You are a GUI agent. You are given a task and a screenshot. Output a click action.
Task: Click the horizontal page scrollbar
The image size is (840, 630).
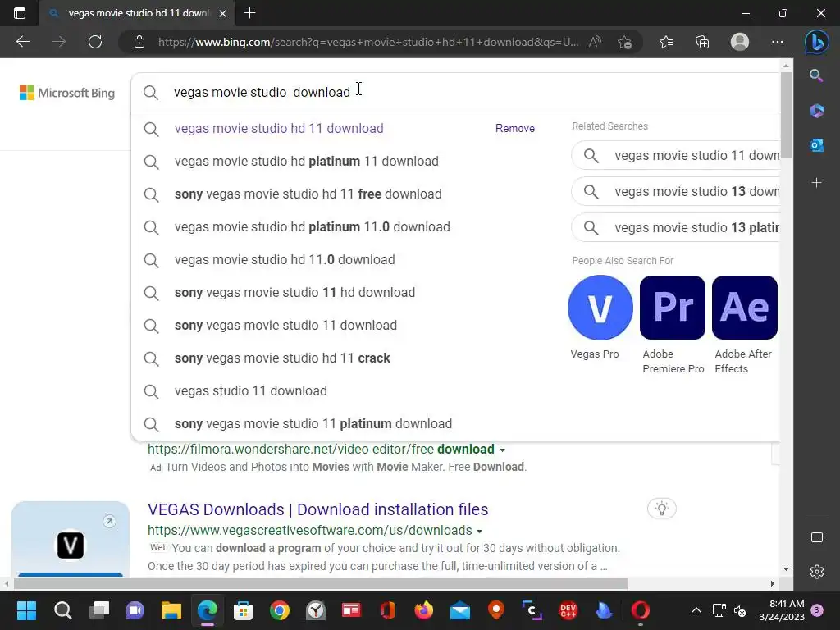[x=319, y=583]
